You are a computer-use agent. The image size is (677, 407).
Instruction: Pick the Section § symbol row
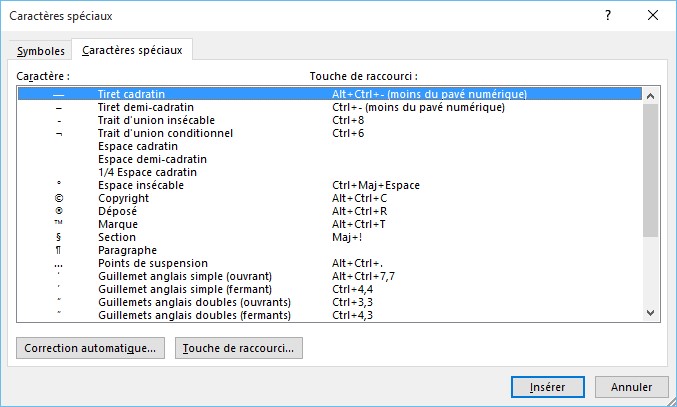(x=118, y=237)
